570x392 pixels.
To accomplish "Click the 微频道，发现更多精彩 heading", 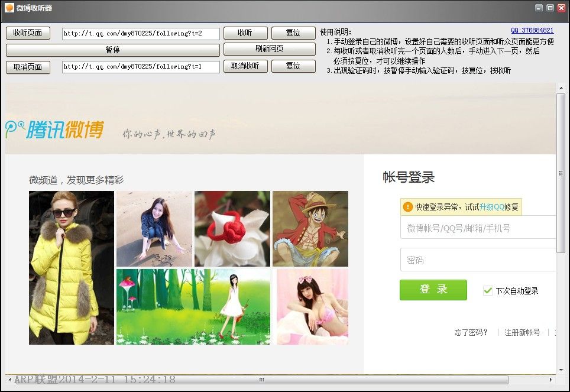I will (x=76, y=180).
